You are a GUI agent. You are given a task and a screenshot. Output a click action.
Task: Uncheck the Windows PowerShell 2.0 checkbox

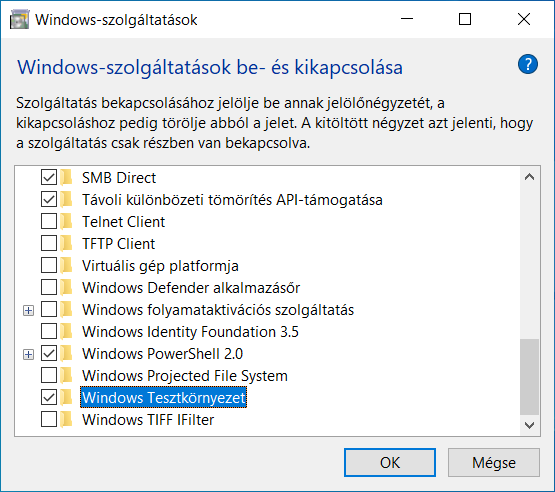[49, 354]
